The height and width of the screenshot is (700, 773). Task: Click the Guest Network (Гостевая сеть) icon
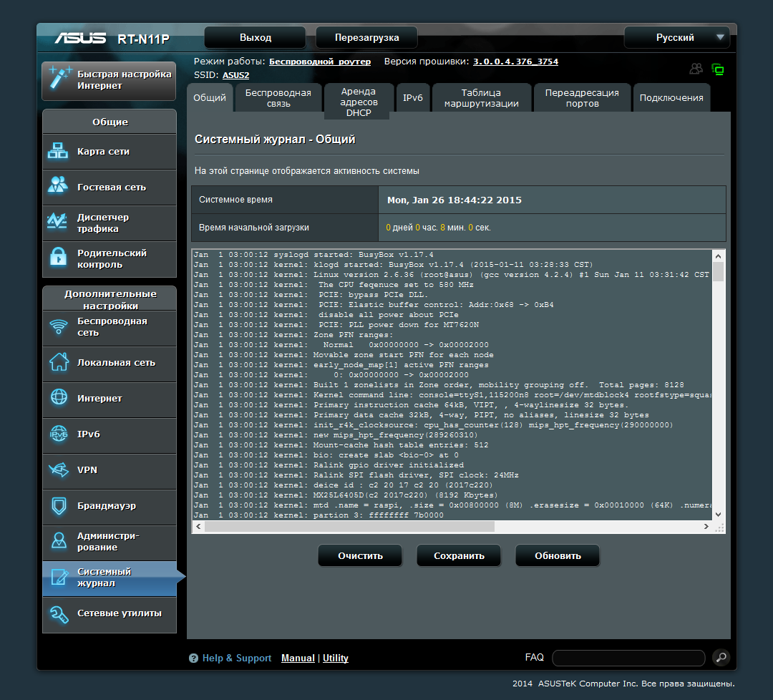58,186
